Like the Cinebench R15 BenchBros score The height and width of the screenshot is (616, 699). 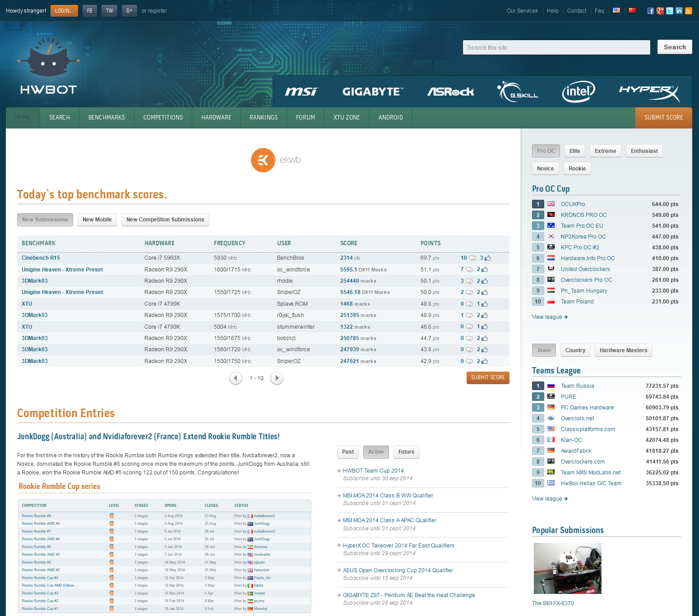(488, 258)
